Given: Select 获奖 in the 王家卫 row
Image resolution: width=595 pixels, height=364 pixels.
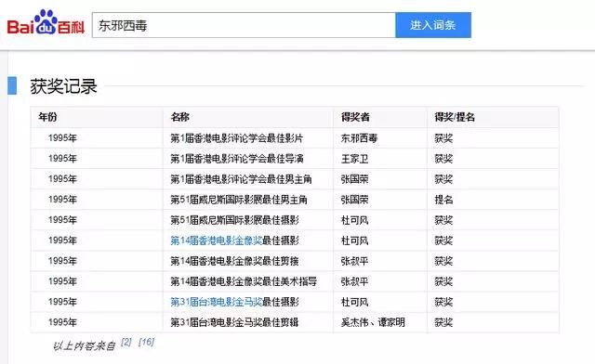Looking at the screenshot, I should point(443,159).
